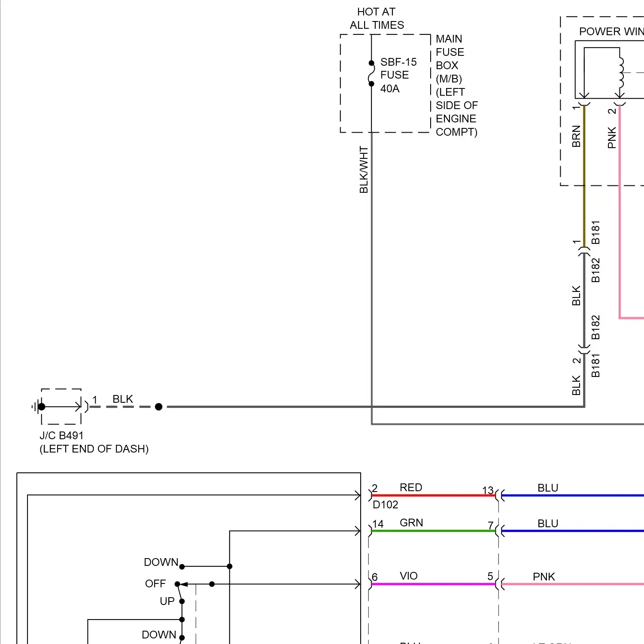Image resolution: width=644 pixels, height=644 pixels.
Task: Click the ground symbol at J/C B491
Action: (37, 406)
